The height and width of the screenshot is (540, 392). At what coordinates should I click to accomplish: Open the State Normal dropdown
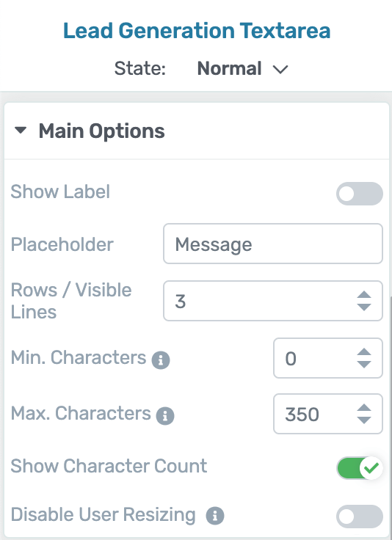[x=242, y=68]
